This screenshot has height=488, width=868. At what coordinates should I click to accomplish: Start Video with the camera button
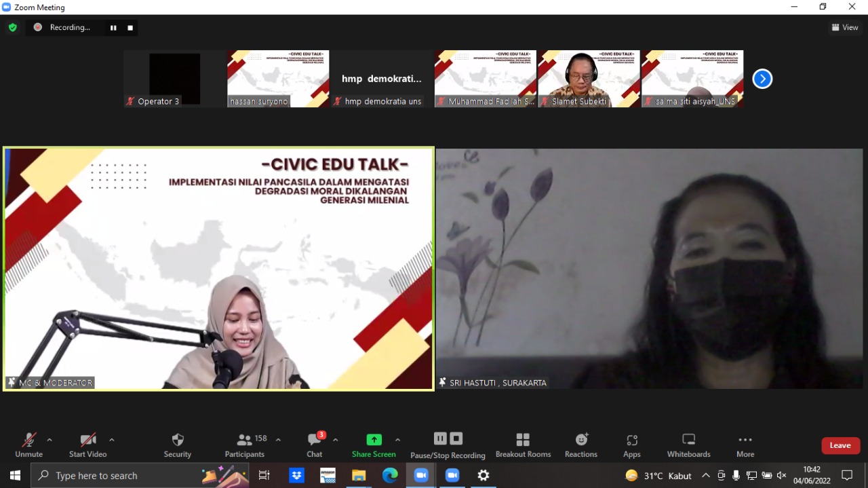[x=88, y=445]
